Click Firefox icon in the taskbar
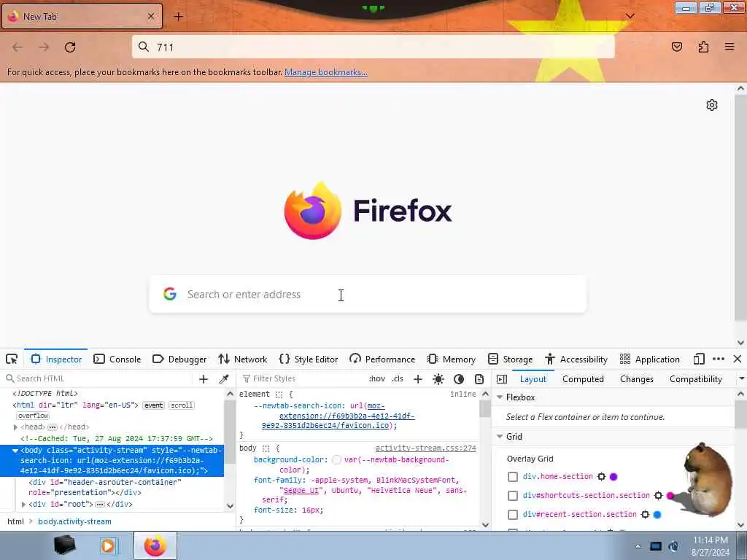This screenshot has height=560, width=747. click(x=155, y=545)
